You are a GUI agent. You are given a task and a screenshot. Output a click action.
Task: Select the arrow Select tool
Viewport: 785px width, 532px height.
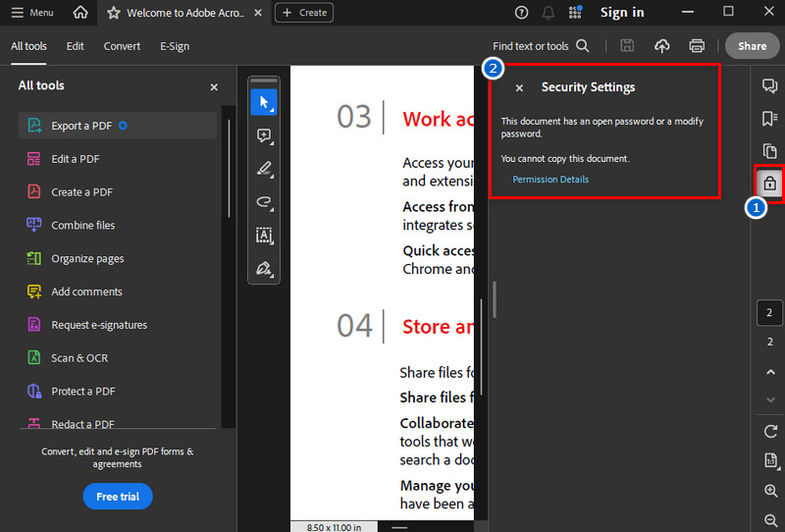pos(263,102)
